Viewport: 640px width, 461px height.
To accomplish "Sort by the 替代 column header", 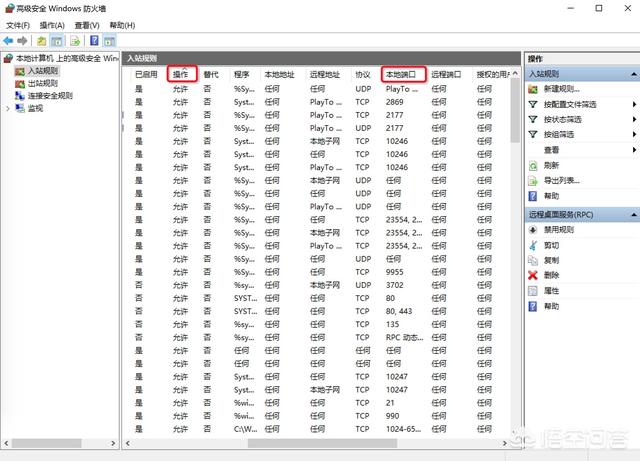I will [211, 74].
